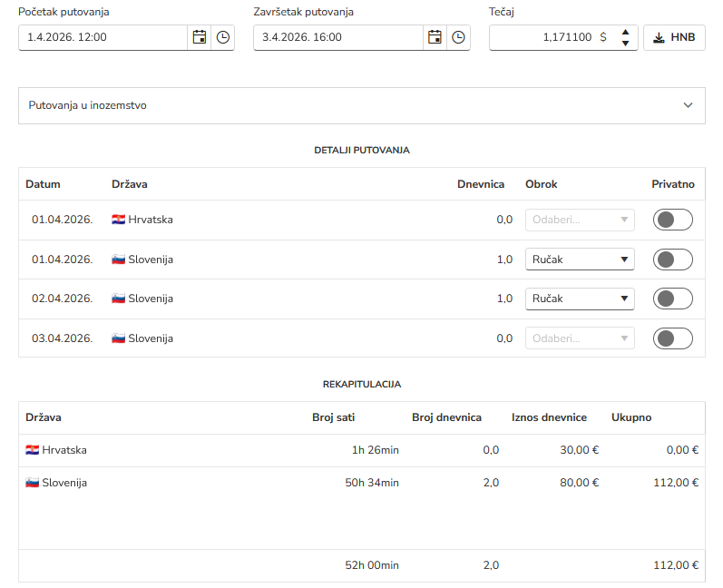Click the HNB download button

click(x=674, y=38)
